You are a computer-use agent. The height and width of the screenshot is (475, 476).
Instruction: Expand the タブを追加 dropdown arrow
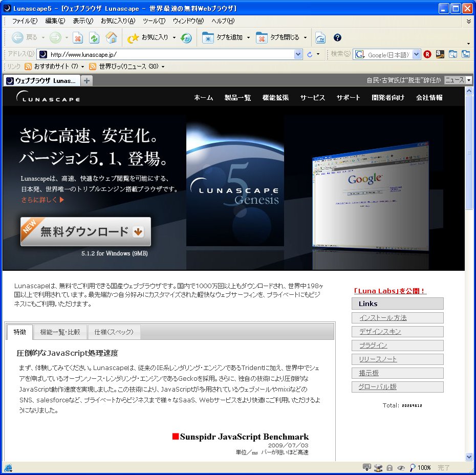pos(248,38)
